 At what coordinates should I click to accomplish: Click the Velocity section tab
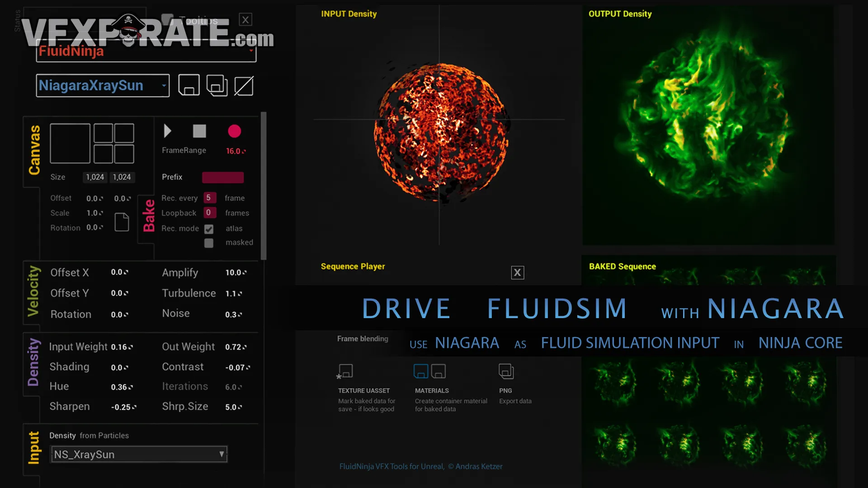coord(33,291)
